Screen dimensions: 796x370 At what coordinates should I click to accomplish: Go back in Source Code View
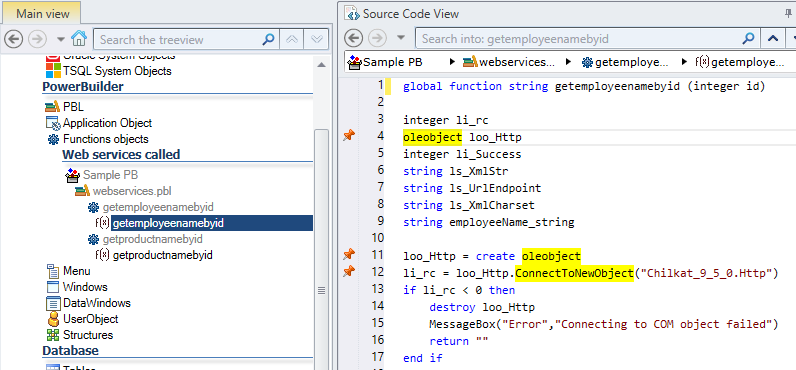pos(354,38)
